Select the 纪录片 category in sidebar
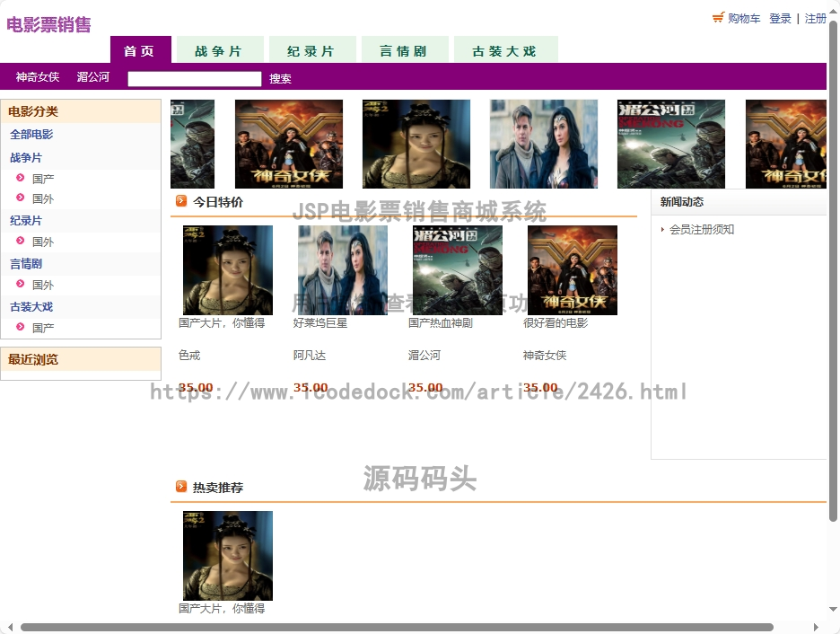This screenshot has width=840, height=634. coord(26,220)
